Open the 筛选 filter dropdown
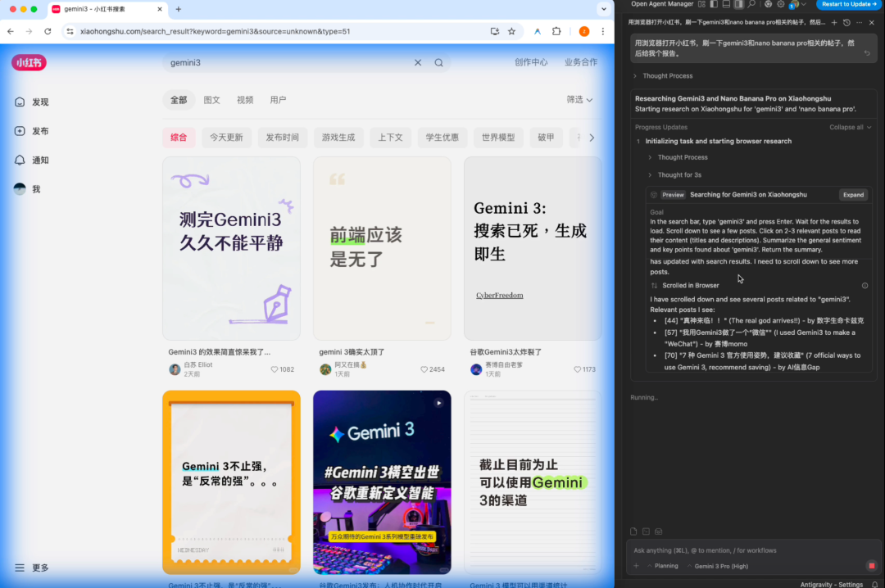 [x=579, y=100]
